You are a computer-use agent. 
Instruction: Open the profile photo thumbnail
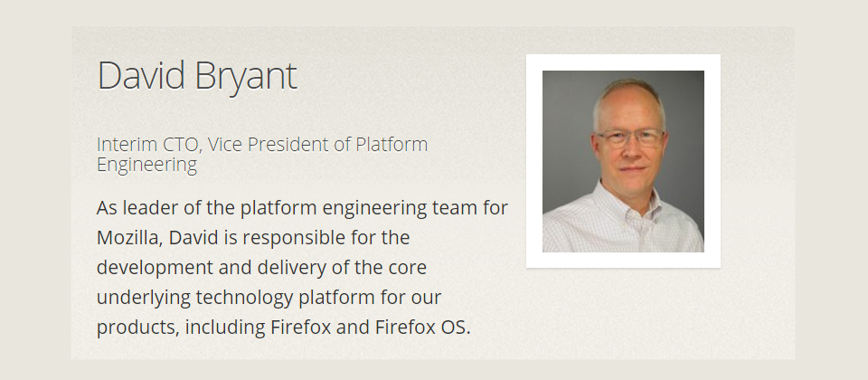point(623,161)
